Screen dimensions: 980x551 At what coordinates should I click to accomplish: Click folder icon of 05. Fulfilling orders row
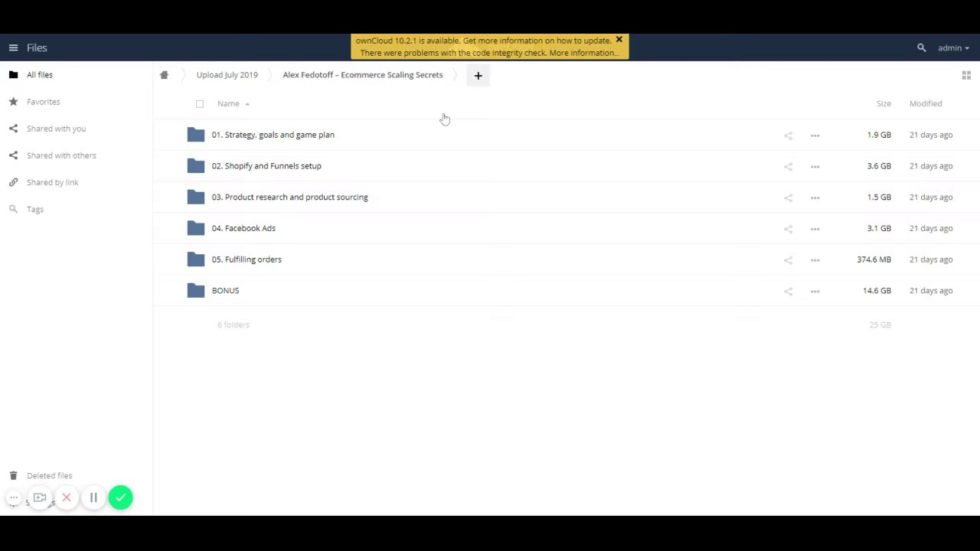coord(195,259)
